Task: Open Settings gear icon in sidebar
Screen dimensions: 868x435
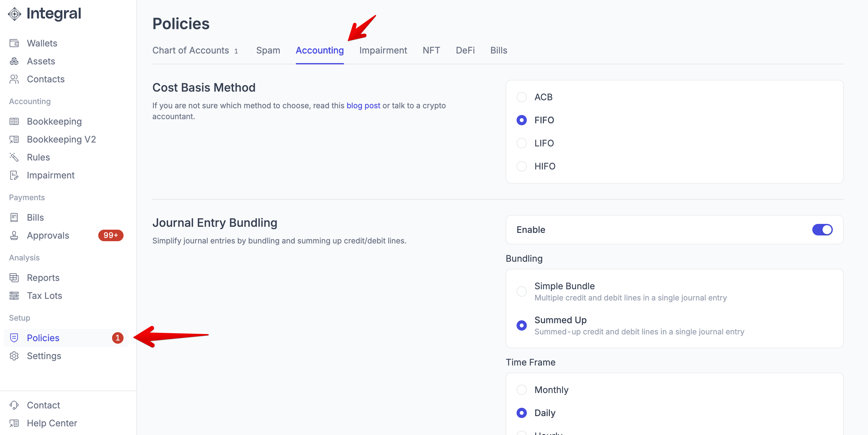Action: [14, 356]
